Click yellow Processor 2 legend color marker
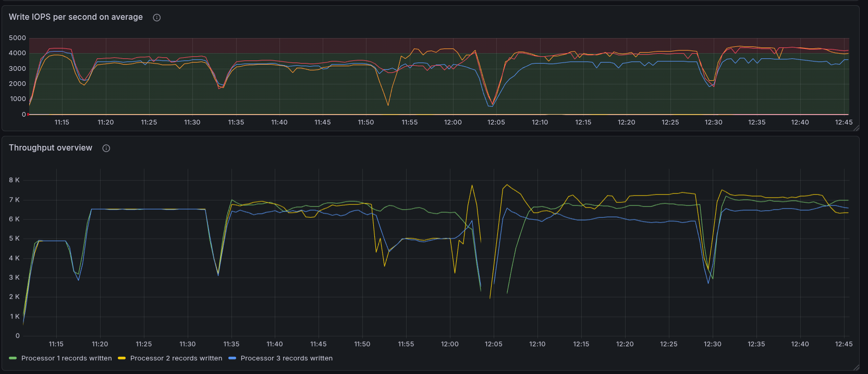The image size is (868, 374). pyautogui.click(x=122, y=358)
